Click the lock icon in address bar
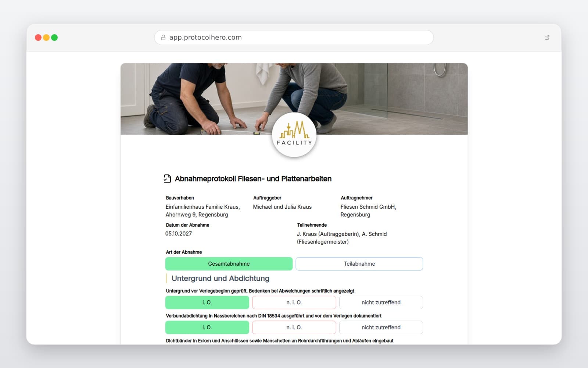Image resolution: width=588 pixels, height=368 pixels. tap(163, 38)
